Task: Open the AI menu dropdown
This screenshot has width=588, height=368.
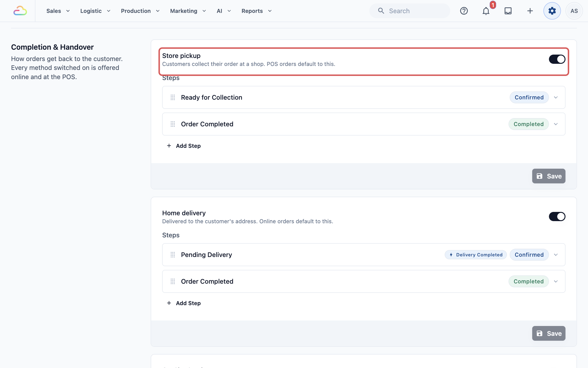Action: click(224, 11)
